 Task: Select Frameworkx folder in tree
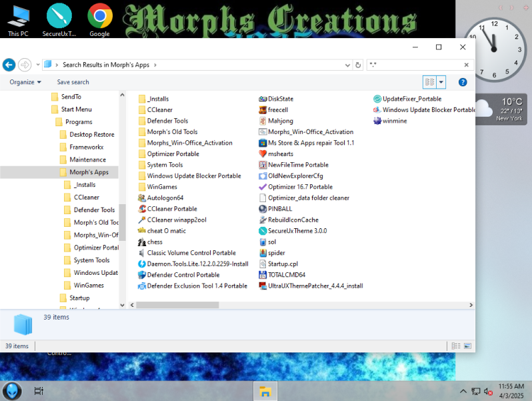pos(87,147)
